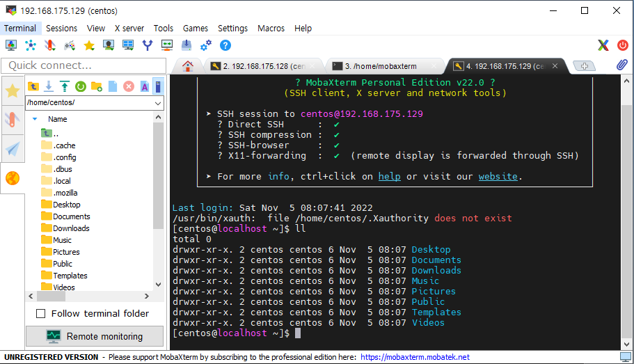Expand the /home/centos/ path dropdown
Screen dimensions: 634x364
(158, 103)
